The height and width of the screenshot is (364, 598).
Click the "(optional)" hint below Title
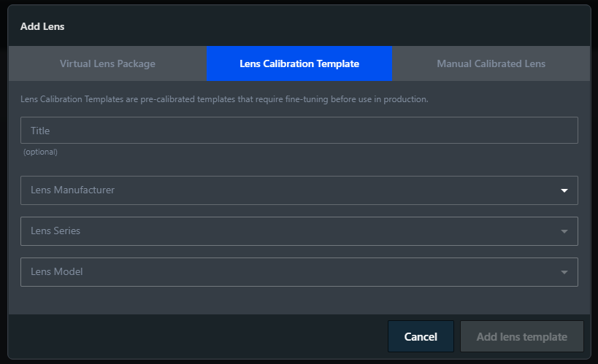40,152
